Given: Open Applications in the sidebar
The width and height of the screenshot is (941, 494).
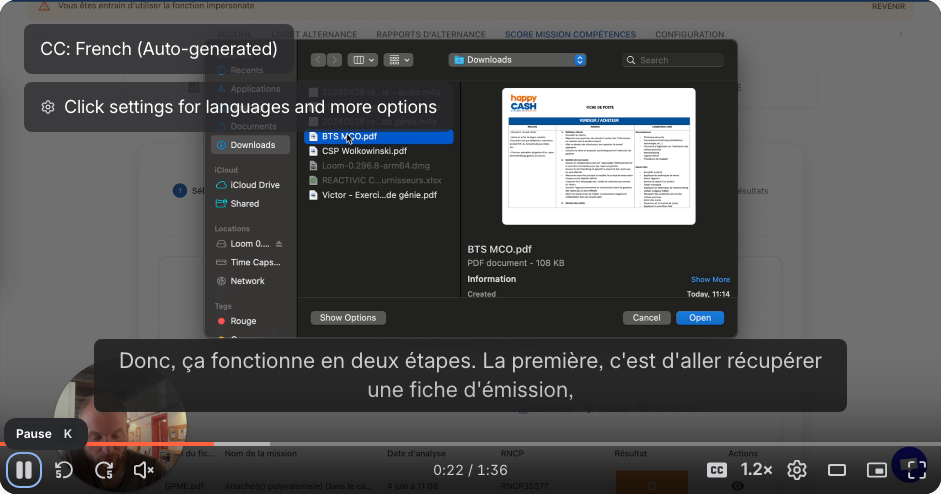Looking at the screenshot, I should click(x=250, y=89).
